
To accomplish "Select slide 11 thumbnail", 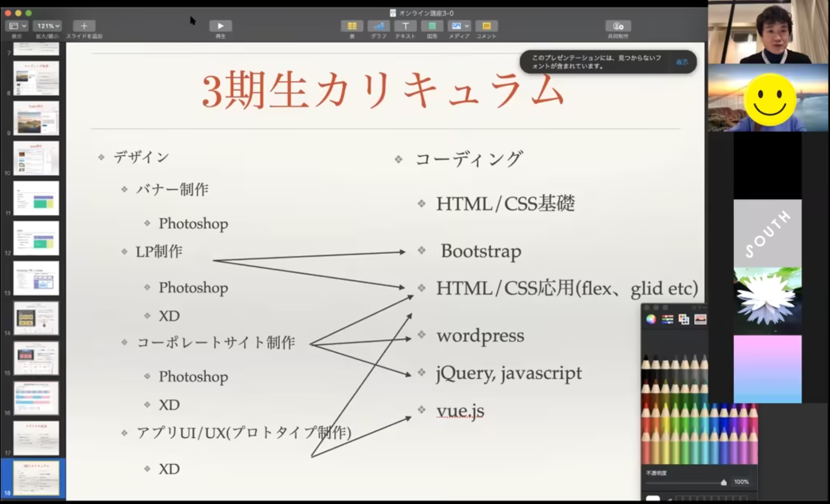I will coord(36,198).
